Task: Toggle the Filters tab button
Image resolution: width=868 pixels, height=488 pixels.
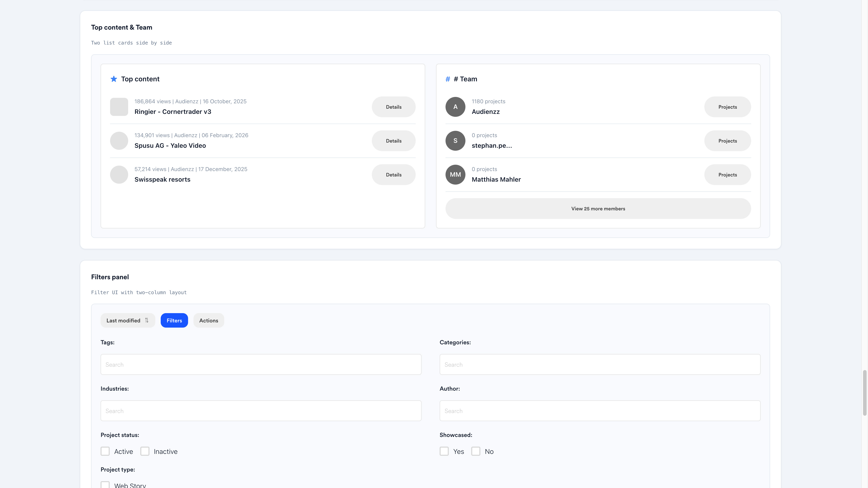Action: 174,320
